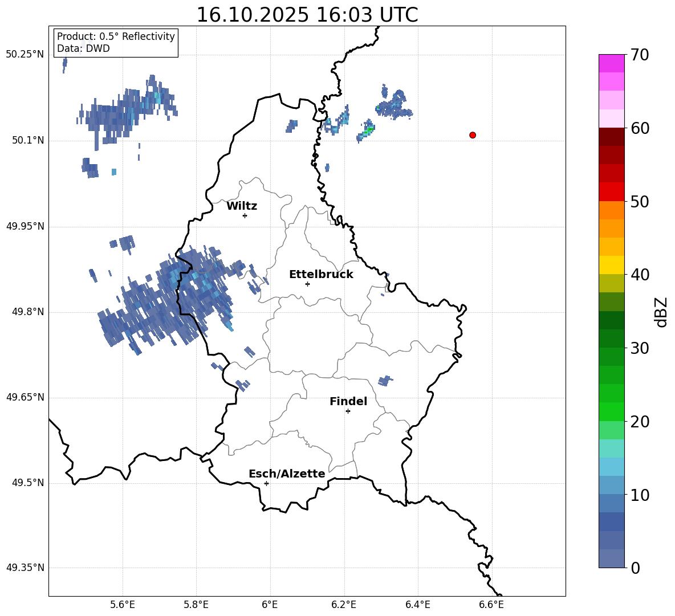Screen dimensions: 675x616
Task: Click the dBZ colorbar label
Action: 662,312
